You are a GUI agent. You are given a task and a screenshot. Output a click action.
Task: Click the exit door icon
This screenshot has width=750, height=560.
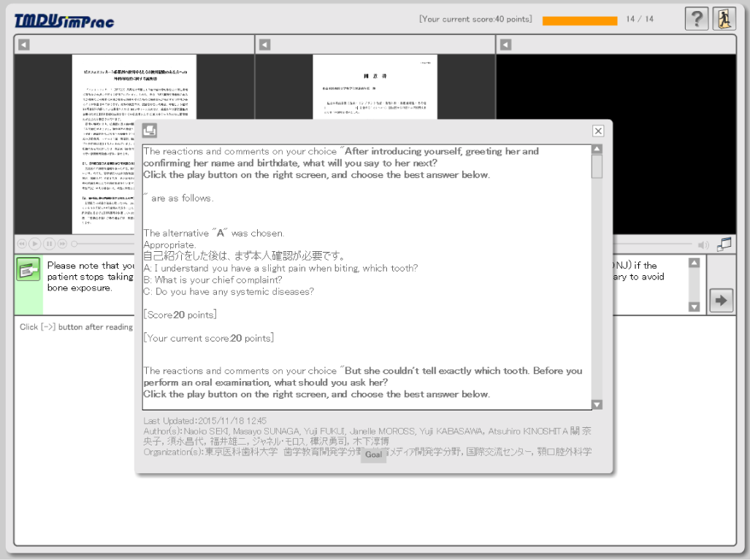click(724, 19)
